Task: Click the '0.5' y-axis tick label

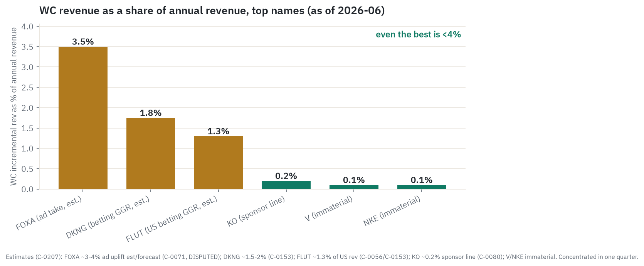Action: (x=28, y=169)
